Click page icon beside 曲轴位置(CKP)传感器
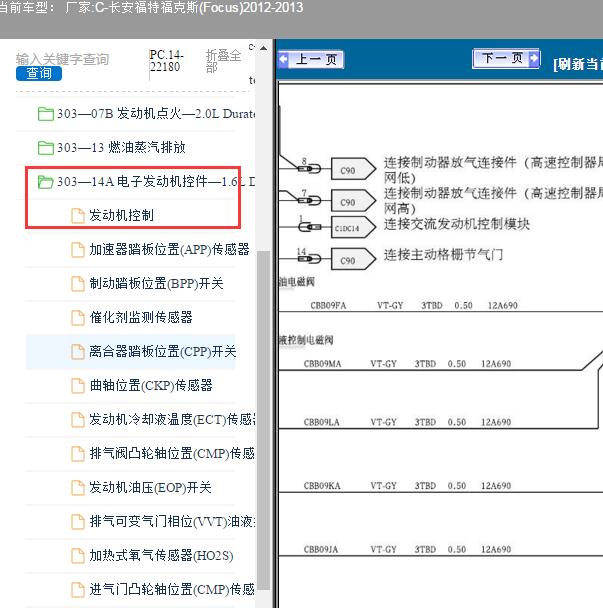Viewport: 603px width, 608px height. 78,386
